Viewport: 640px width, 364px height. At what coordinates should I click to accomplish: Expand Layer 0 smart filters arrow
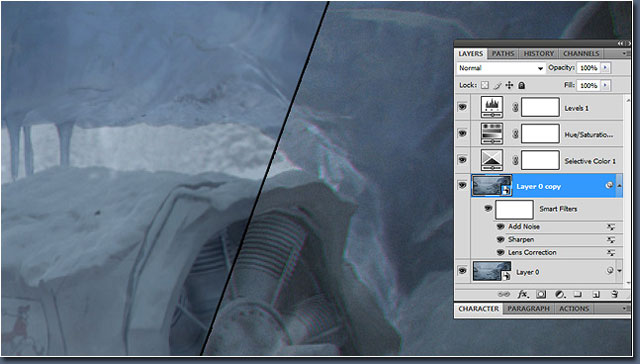click(x=619, y=271)
